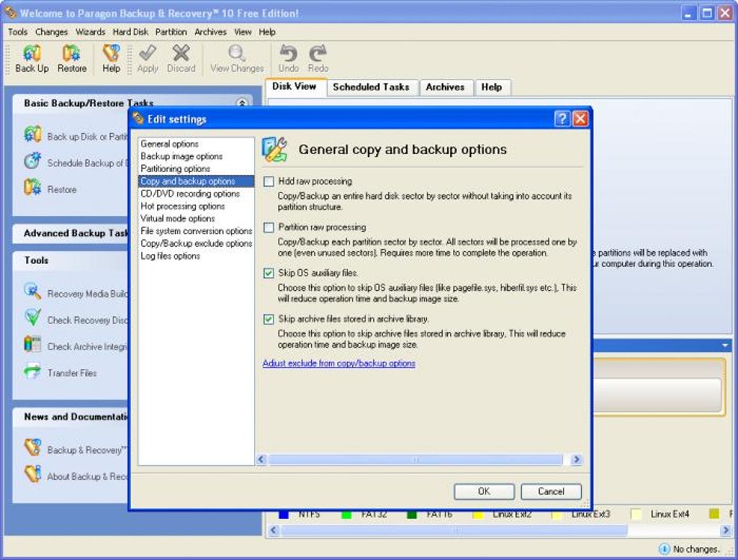Click the Undo arrow toolbar icon

coord(289,53)
